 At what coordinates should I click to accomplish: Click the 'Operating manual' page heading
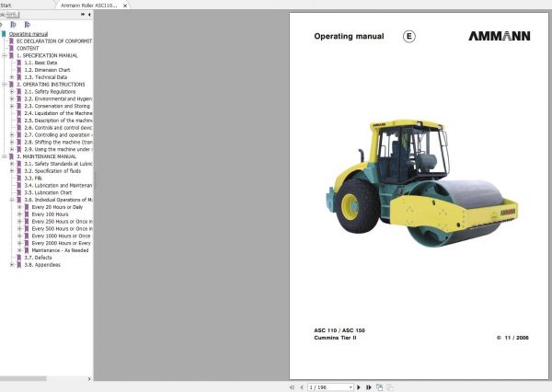point(349,36)
